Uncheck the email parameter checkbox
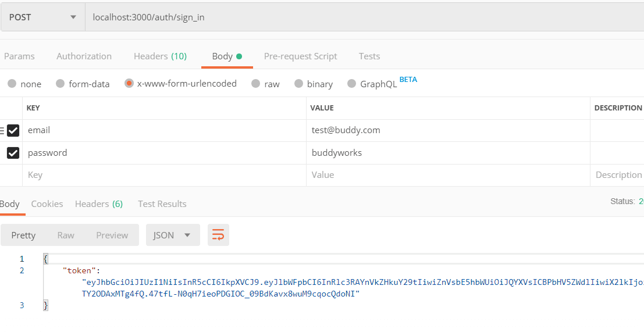Viewport: 644px width, 332px height. pyautogui.click(x=13, y=130)
